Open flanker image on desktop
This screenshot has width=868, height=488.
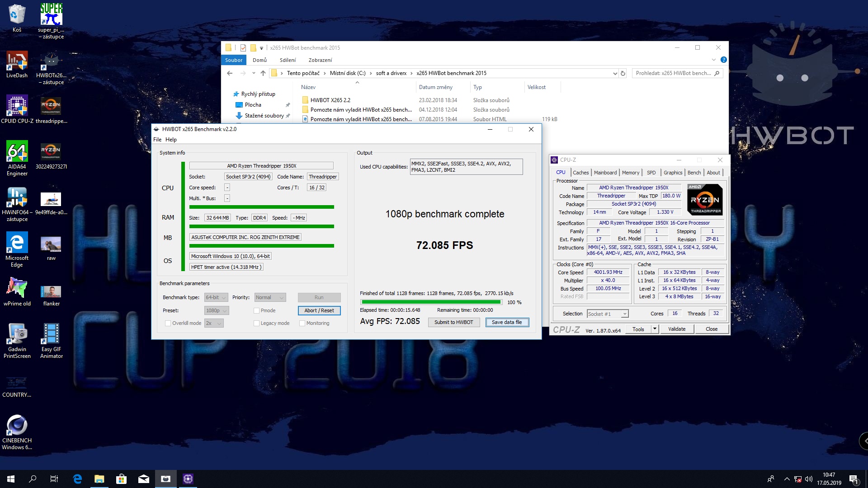(51, 295)
